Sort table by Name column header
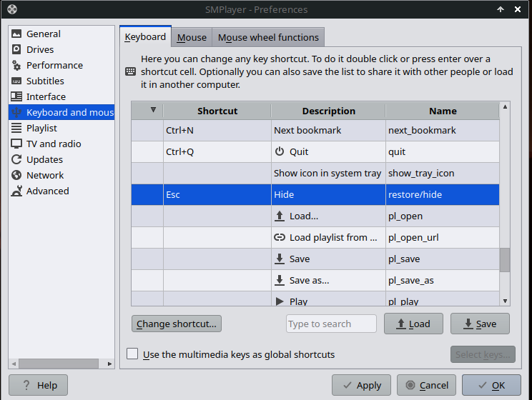This screenshot has height=400, width=532. click(x=443, y=111)
